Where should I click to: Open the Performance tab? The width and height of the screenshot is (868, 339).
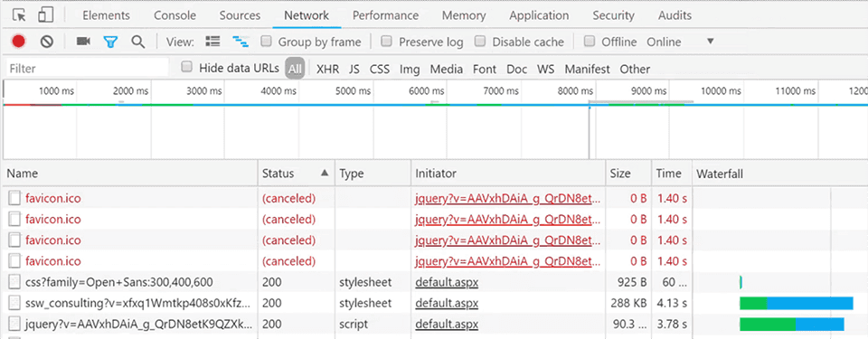[x=385, y=15]
